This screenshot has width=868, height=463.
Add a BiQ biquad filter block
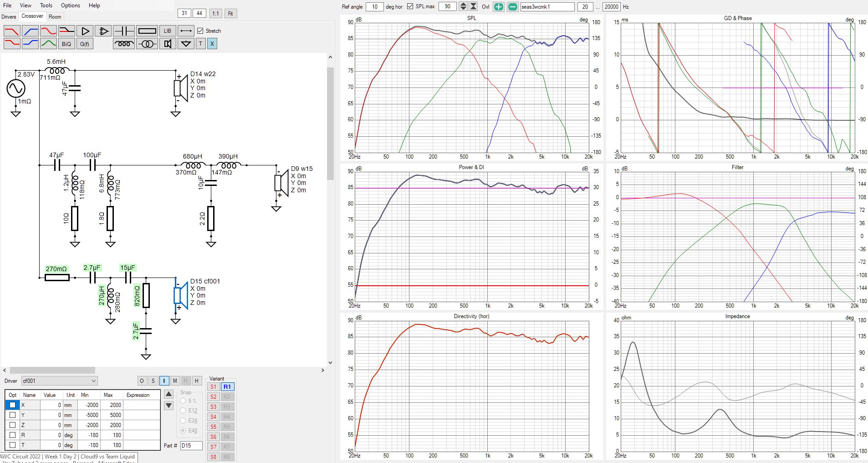[66, 44]
